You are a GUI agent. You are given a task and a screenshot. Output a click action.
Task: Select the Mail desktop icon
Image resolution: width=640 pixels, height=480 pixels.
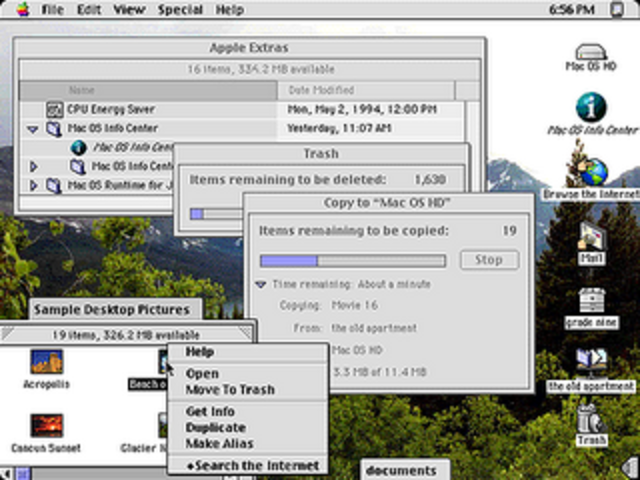click(591, 237)
